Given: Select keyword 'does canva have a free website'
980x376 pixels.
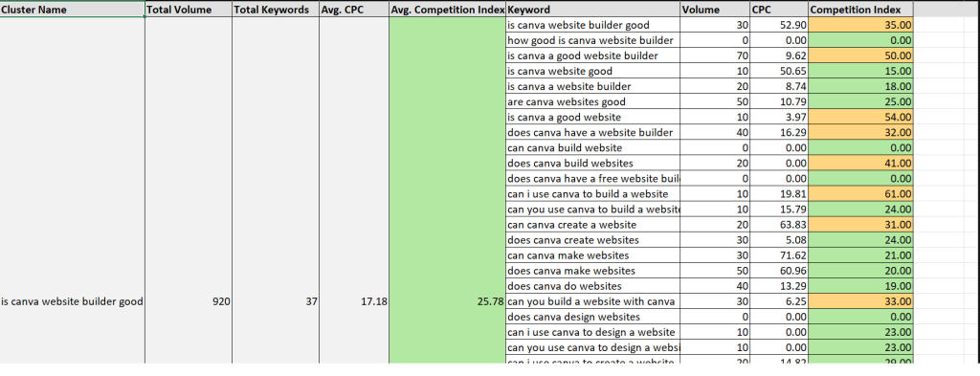Looking at the screenshot, I should [592, 179].
